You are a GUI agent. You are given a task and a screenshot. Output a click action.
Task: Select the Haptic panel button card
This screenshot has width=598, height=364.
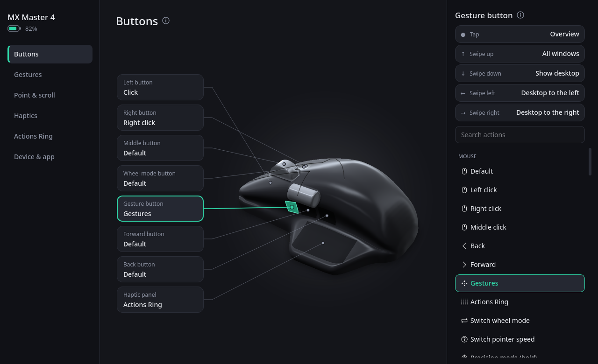[160, 300]
